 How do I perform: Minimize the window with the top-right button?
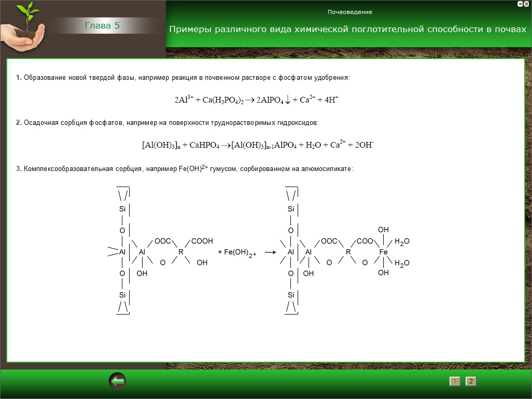[520, 4]
